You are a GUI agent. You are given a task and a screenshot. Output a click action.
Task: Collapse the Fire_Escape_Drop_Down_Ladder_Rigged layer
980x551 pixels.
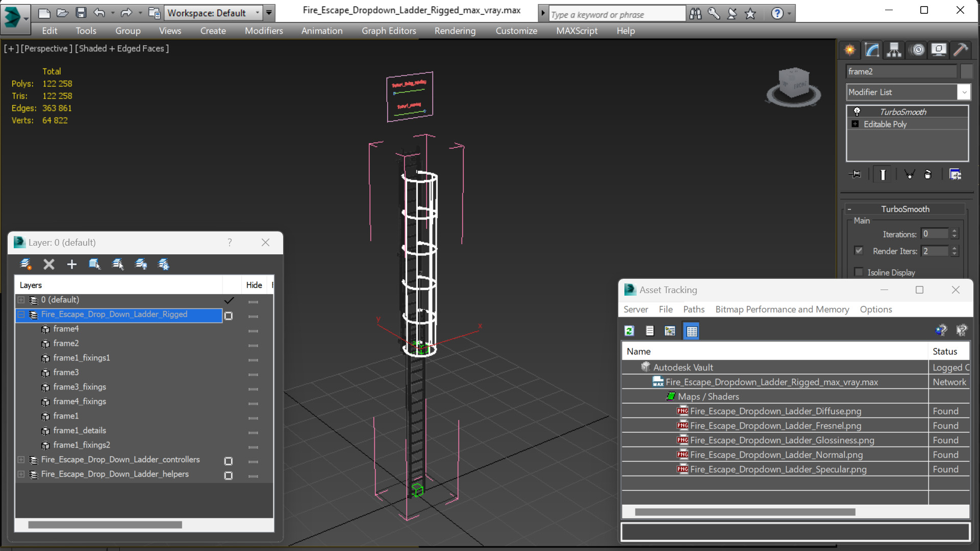point(21,314)
